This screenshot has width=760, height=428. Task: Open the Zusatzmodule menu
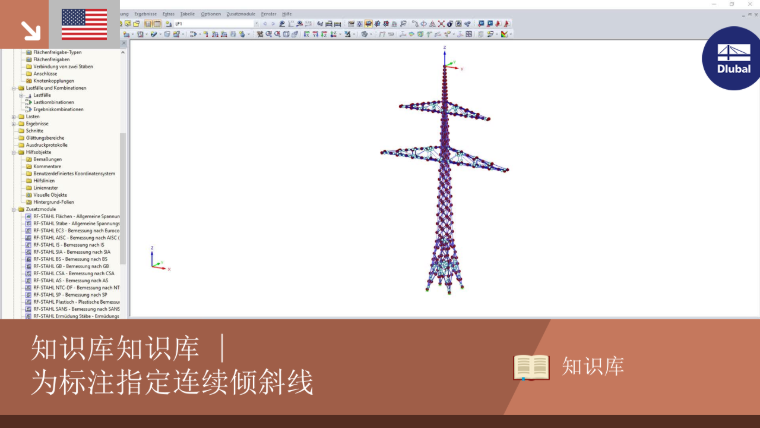pos(241,14)
